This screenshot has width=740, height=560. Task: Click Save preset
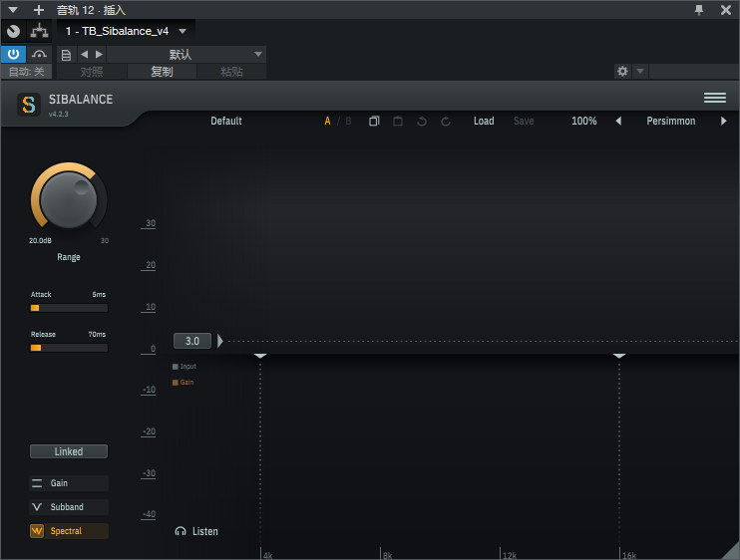coord(524,122)
